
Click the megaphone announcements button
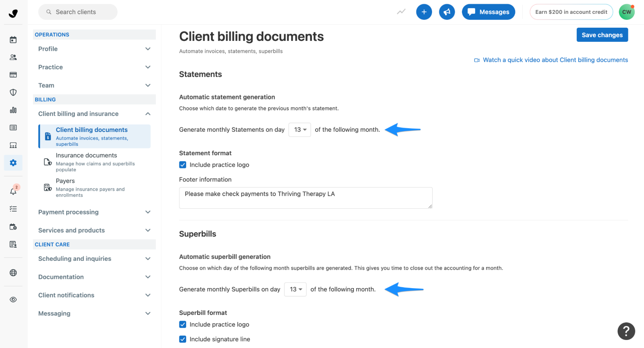(x=447, y=12)
